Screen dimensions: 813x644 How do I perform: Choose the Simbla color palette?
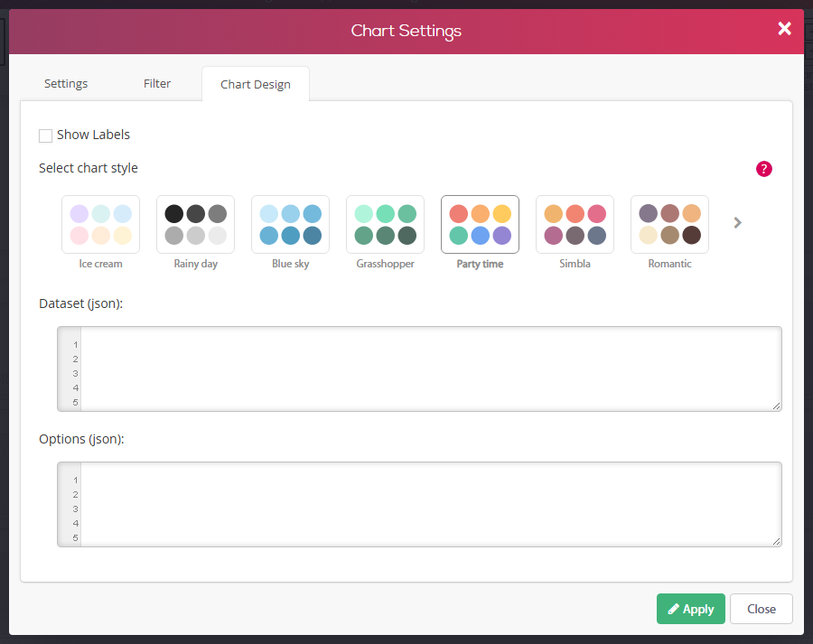575,225
